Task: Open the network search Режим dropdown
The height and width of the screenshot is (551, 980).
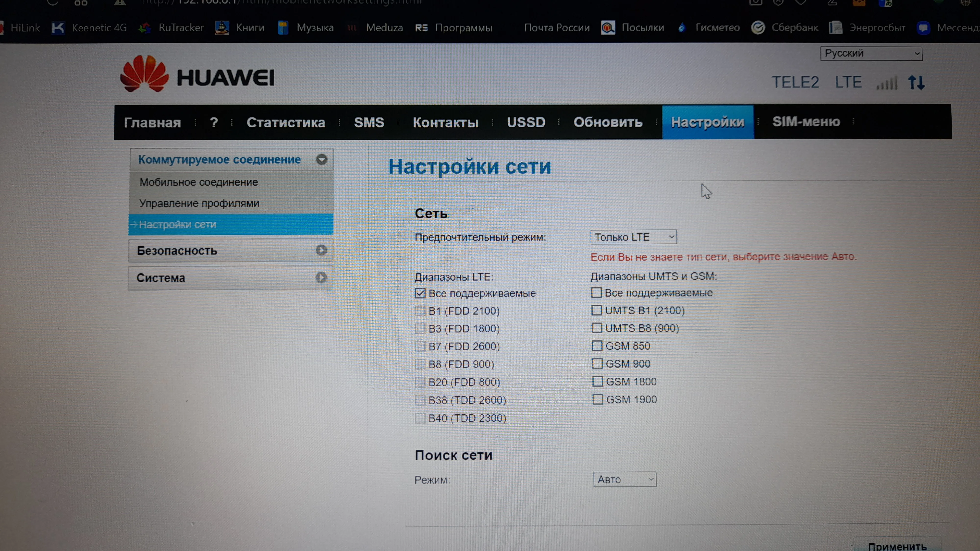Action: click(x=625, y=479)
